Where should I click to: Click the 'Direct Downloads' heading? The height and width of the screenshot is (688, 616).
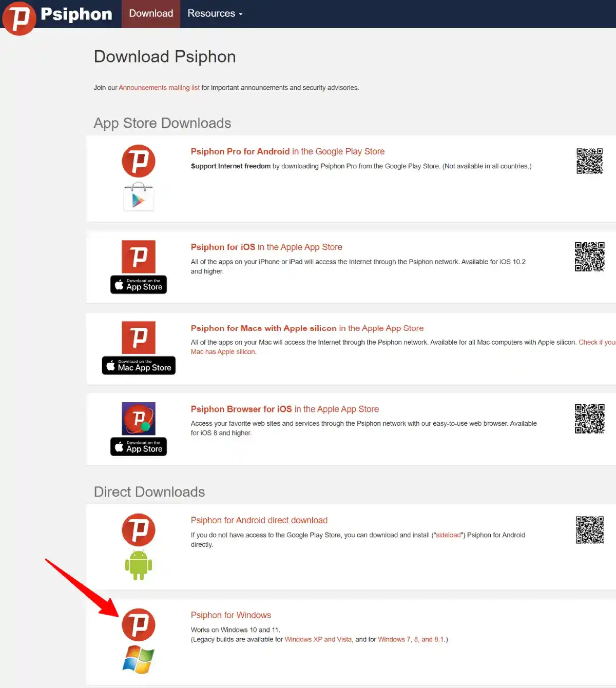pos(149,492)
